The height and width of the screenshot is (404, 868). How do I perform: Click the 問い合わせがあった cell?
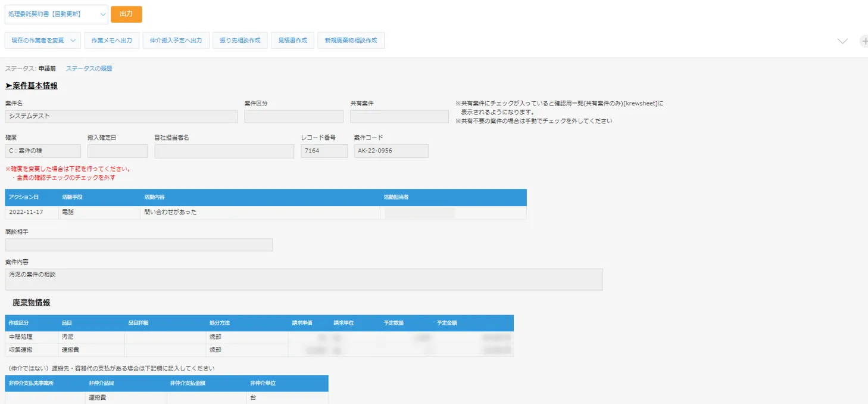[260, 212]
